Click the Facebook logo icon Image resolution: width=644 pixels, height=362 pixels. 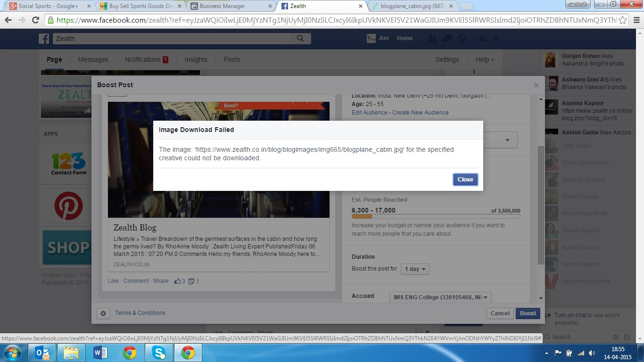pos(44,39)
